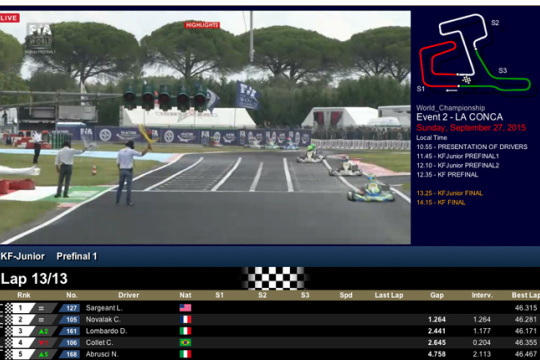The image size is (540, 360).
Task: Click kart number badge 161
Action: pos(70,331)
